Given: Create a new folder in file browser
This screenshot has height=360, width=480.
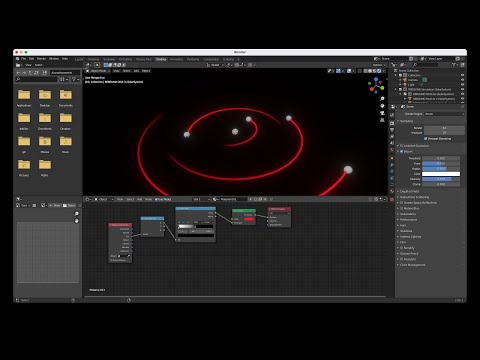Looking at the screenshot, I should (x=45, y=73).
